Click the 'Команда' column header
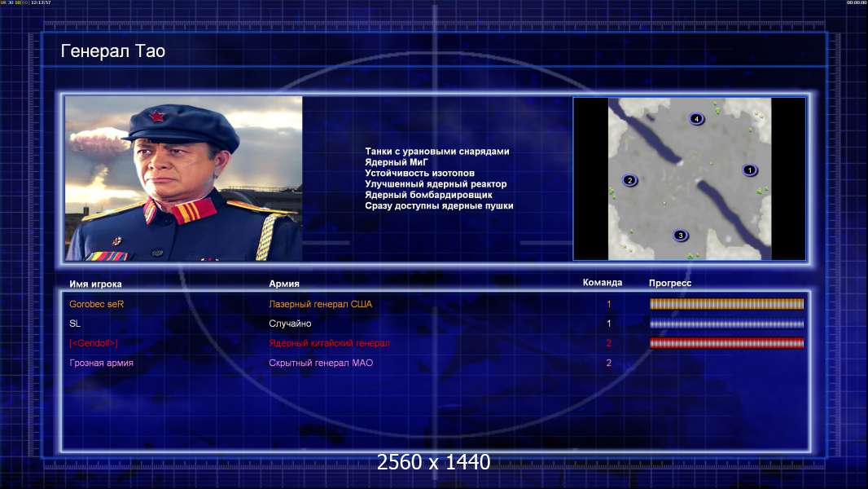The height and width of the screenshot is (489, 868). 603,283
